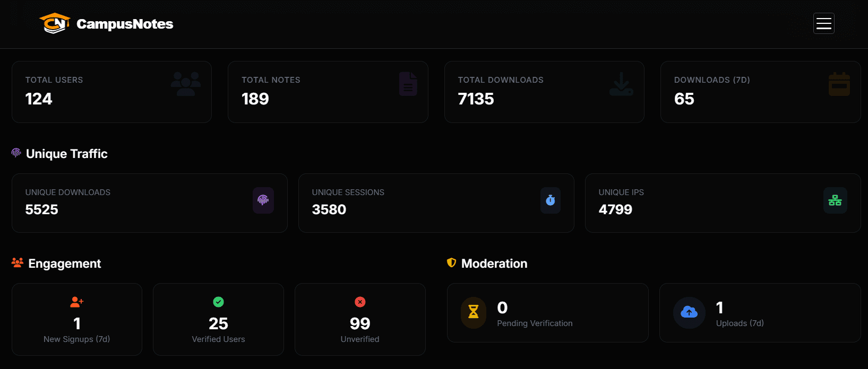The height and width of the screenshot is (369, 868).
Task: Click the purple fingerprint icon in Unique Downloads
Action: click(x=263, y=200)
